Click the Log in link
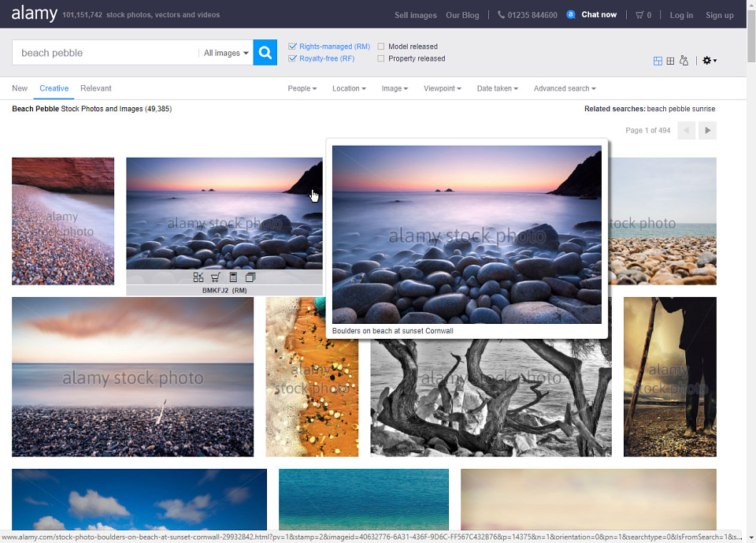Image resolution: width=756 pixels, height=543 pixels. pos(681,15)
